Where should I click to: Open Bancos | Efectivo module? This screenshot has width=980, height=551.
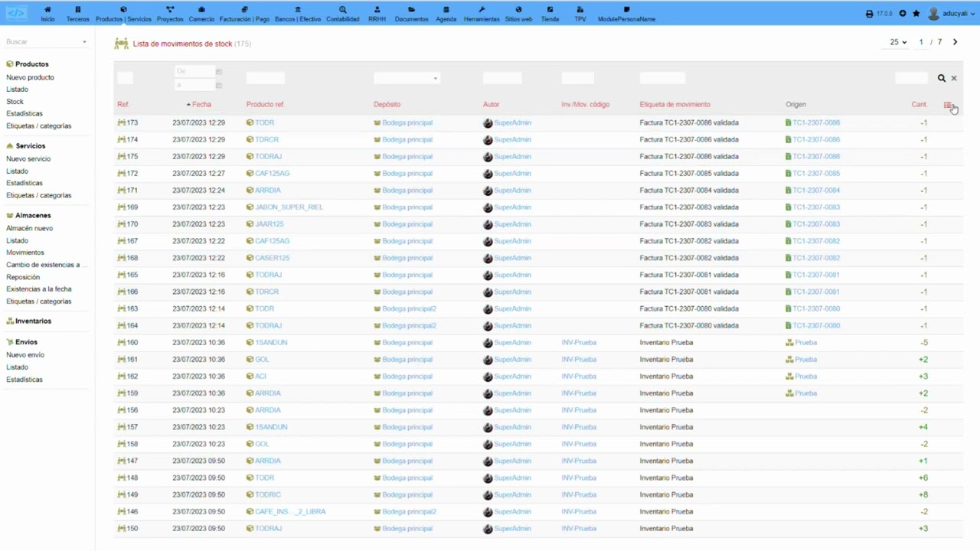[x=298, y=15]
